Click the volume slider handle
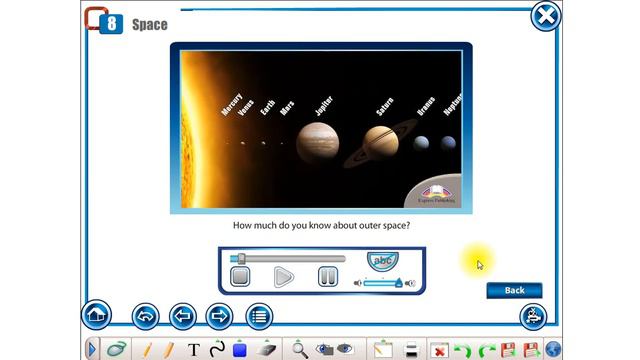 (x=398, y=282)
